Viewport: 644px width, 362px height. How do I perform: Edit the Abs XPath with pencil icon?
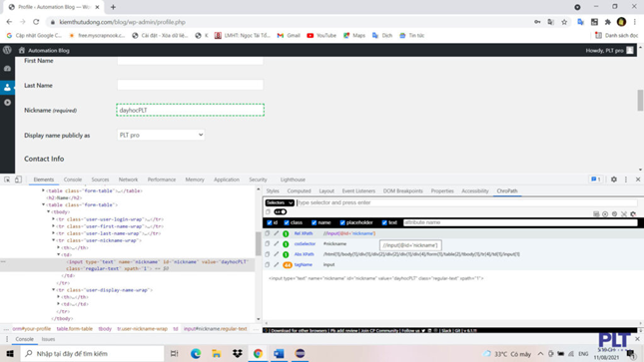(x=276, y=254)
